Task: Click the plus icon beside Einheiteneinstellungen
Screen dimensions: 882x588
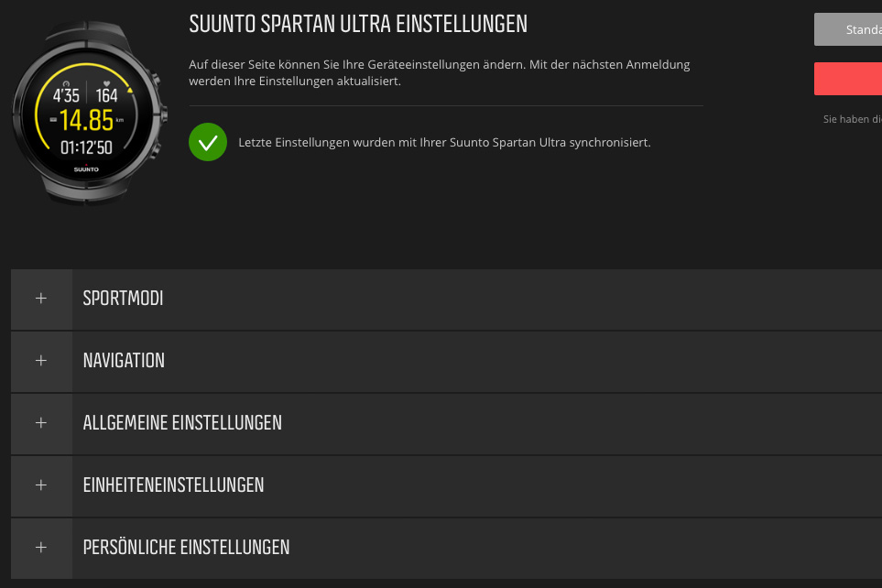Action: 40,485
